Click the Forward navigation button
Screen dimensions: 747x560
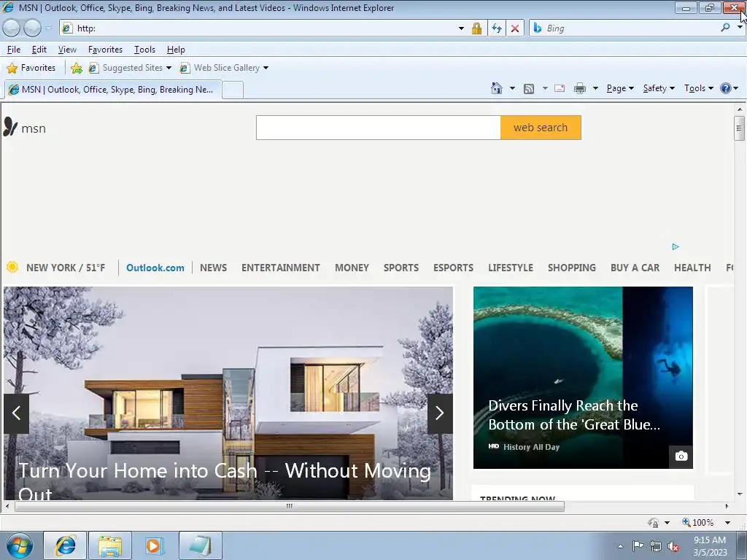32,28
